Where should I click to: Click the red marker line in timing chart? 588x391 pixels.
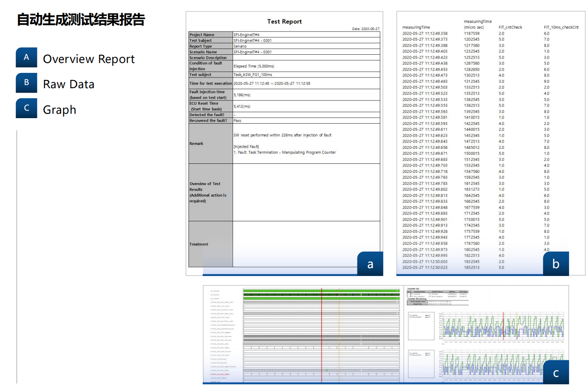(322, 335)
